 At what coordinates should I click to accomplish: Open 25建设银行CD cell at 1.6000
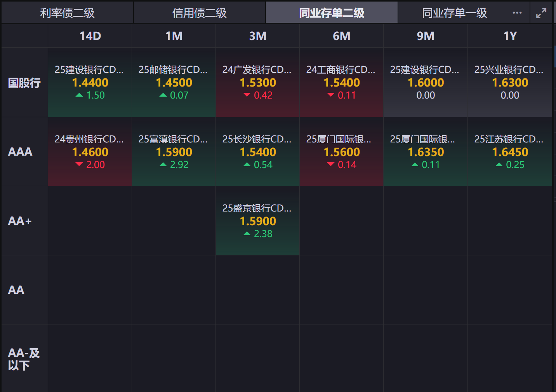(426, 83)
